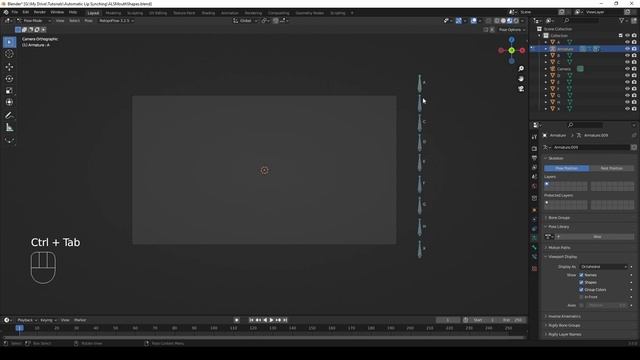Open the Keying popover in the timeline
This screenshot has height=360, width=640.
click(48, 320)
